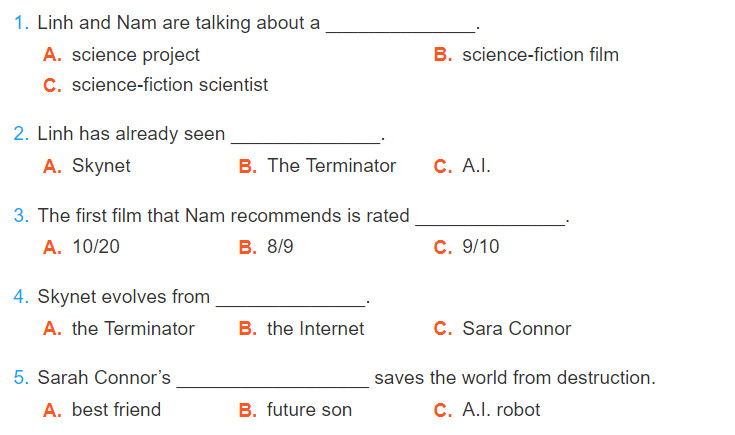Pick option C Sara Connor
This screenshot has width=735, height=435.
tap(502, 329)
